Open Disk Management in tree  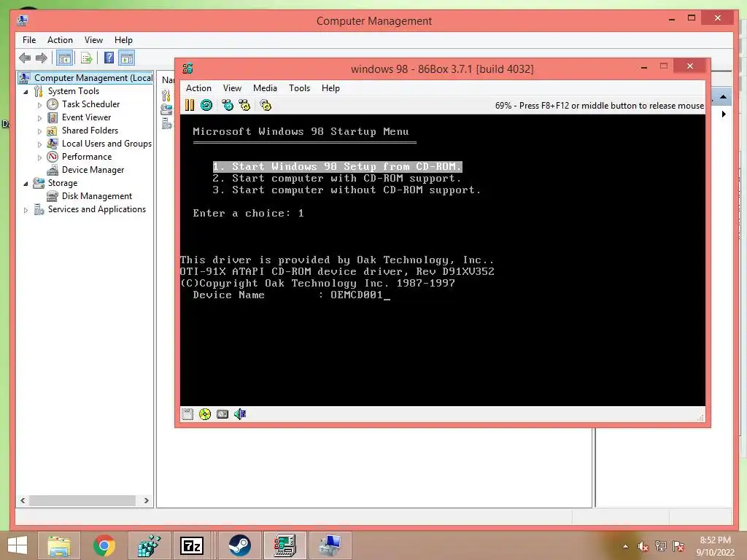tap(97, 196)
